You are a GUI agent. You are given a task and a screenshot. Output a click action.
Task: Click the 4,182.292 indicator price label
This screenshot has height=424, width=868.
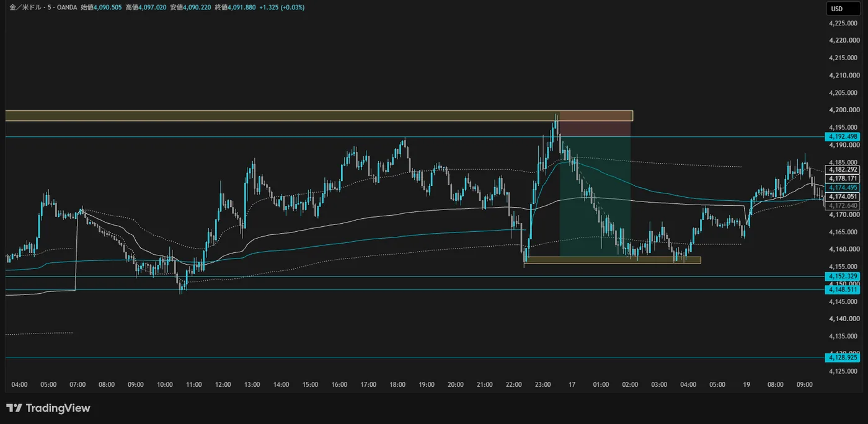pyautogui.click(x=843, y=169)
